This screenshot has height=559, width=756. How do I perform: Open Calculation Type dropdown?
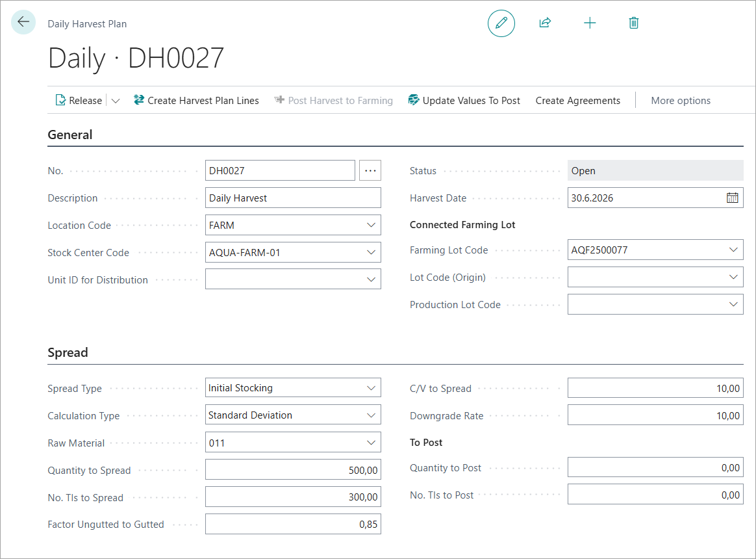click(371, 415)
